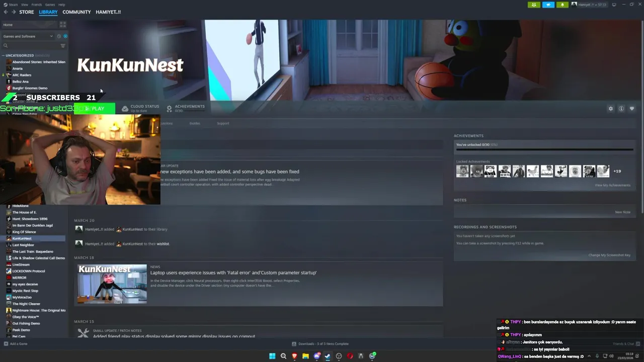Screen dimensions: 644x362
Task: Open the Games menu
Action: [50, 5]
